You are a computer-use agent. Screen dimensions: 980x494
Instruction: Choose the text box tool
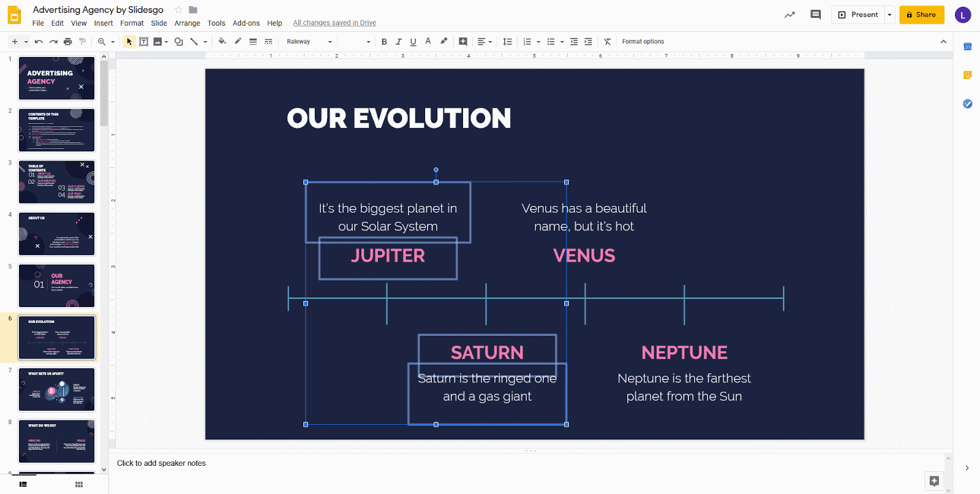(x=144, y=42)
